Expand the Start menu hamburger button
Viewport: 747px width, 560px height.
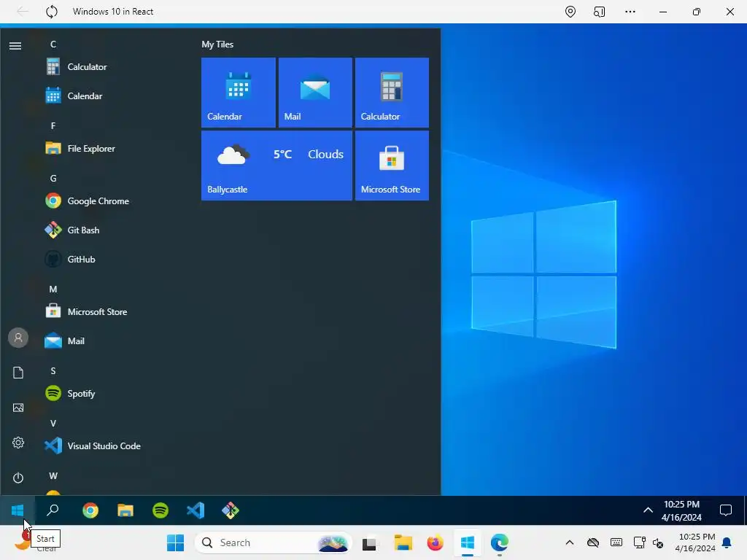pyautogui.click(x=15, y=46)
